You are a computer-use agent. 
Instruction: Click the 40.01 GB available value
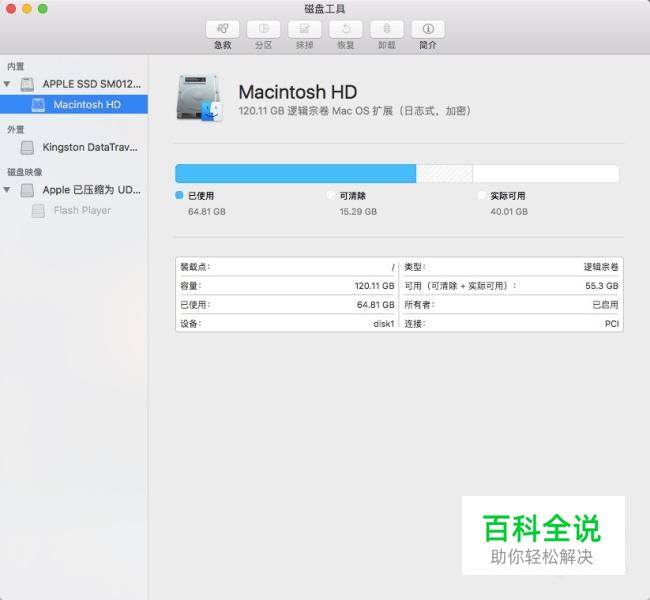click(x=509, y=211)
